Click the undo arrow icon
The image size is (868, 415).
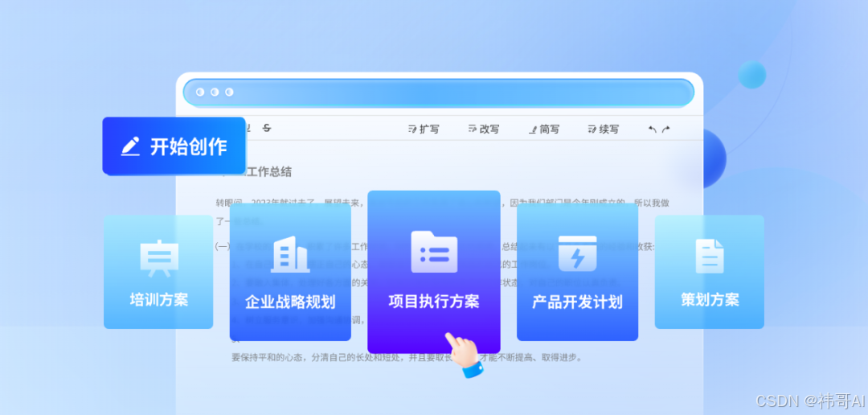click(653, 129)
